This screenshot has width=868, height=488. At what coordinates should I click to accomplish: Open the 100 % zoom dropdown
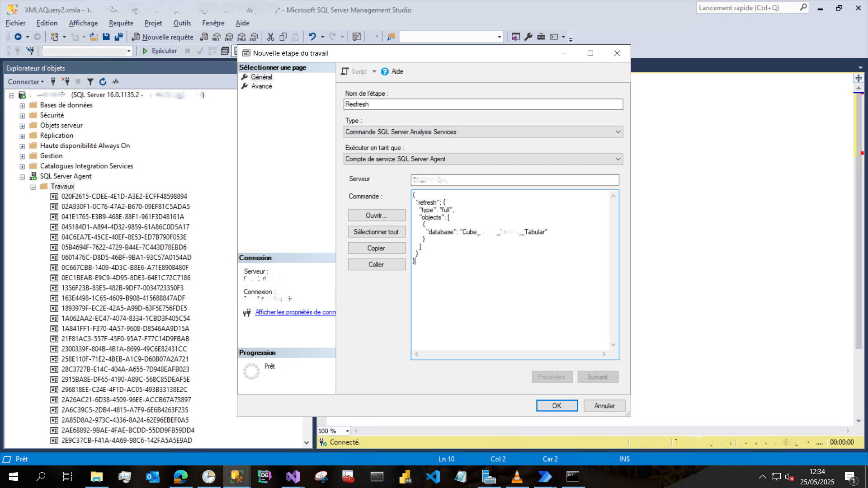pos(347,431)
